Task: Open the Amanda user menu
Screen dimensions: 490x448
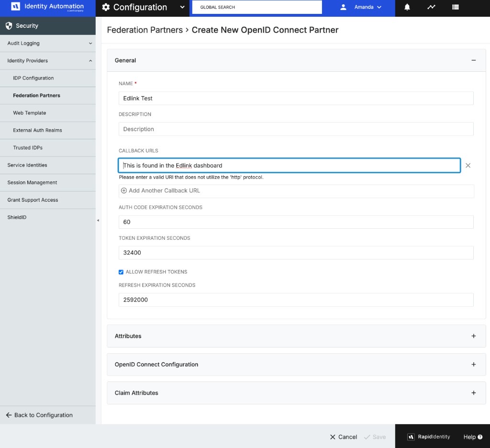Action: click(x=368, y=7)
